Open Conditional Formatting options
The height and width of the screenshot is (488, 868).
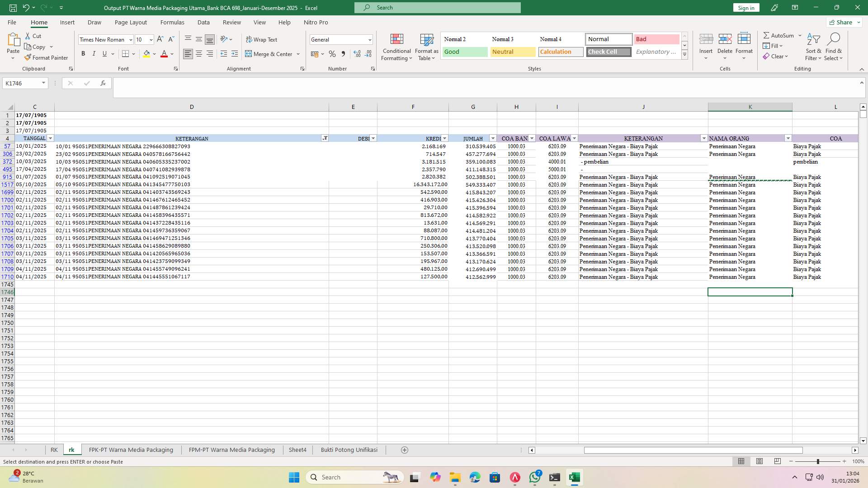[x=396, y=47]
